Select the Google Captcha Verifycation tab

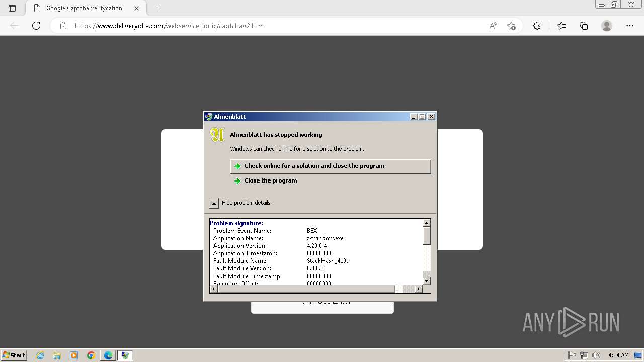click(86, 8)
